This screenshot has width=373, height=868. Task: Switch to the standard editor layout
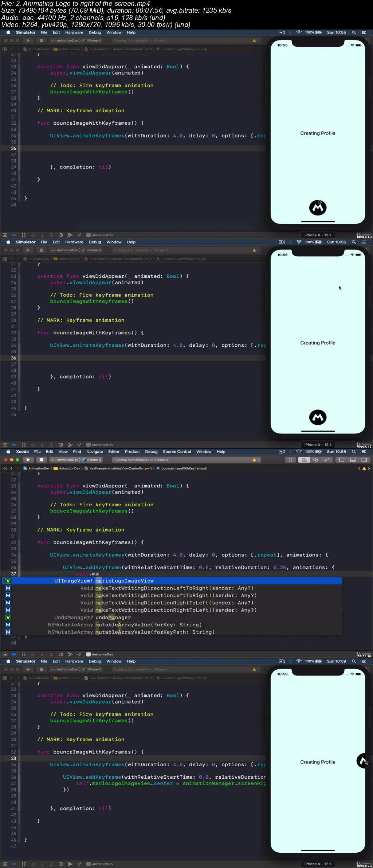304,460
